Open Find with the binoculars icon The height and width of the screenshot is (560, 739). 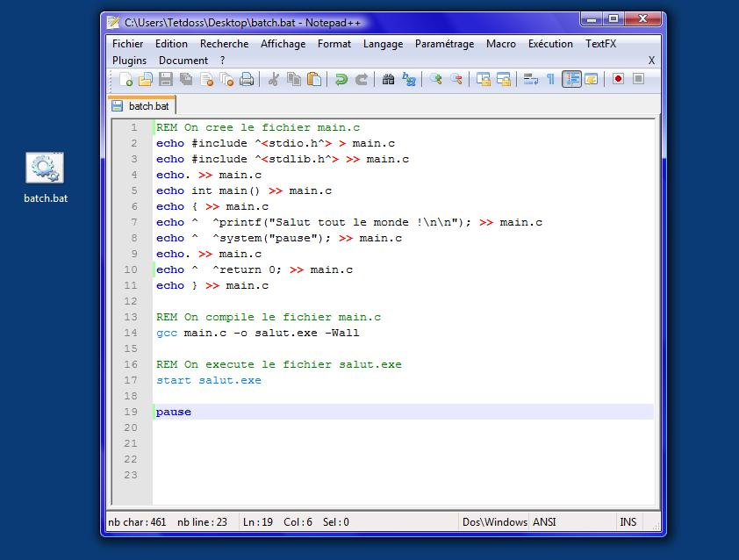(x=388, y=80)
